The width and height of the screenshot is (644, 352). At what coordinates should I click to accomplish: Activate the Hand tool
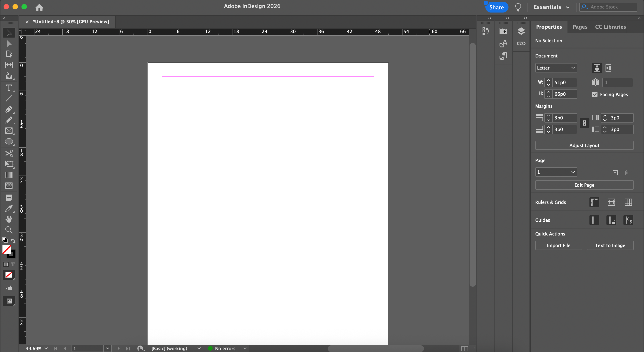(x=9, y=219)
